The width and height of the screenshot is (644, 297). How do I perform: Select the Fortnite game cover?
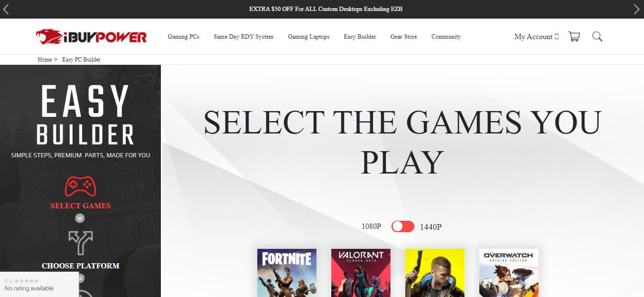[x=287, y=273]
